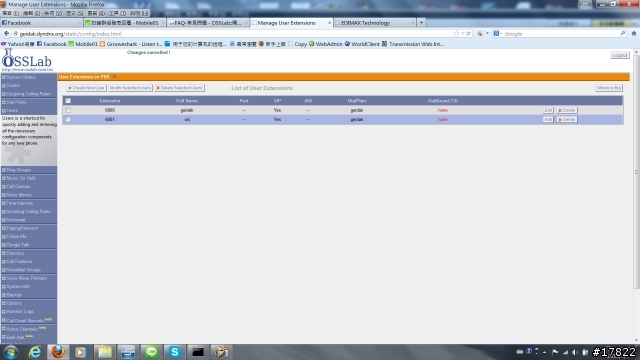The width and height of the screenshot is (640, 360).
Task: Click the address bar URL field
Action: click(x=233, y=34)
